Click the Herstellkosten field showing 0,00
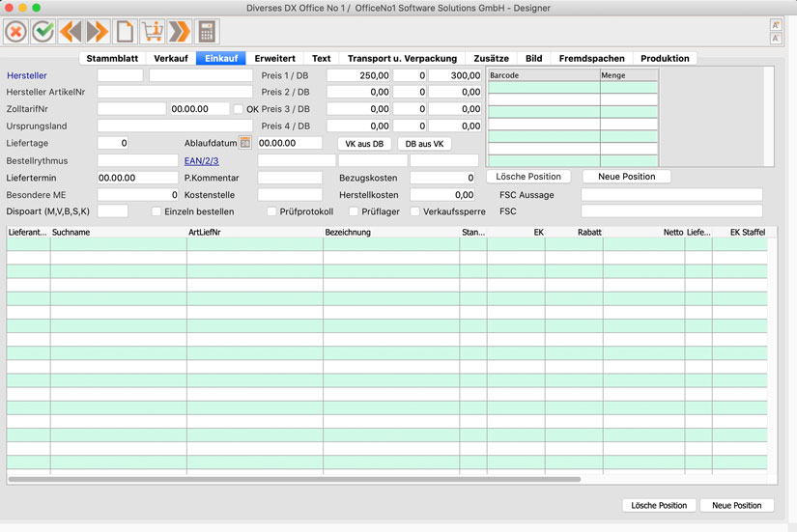797x532 pixels. (442, 195)
